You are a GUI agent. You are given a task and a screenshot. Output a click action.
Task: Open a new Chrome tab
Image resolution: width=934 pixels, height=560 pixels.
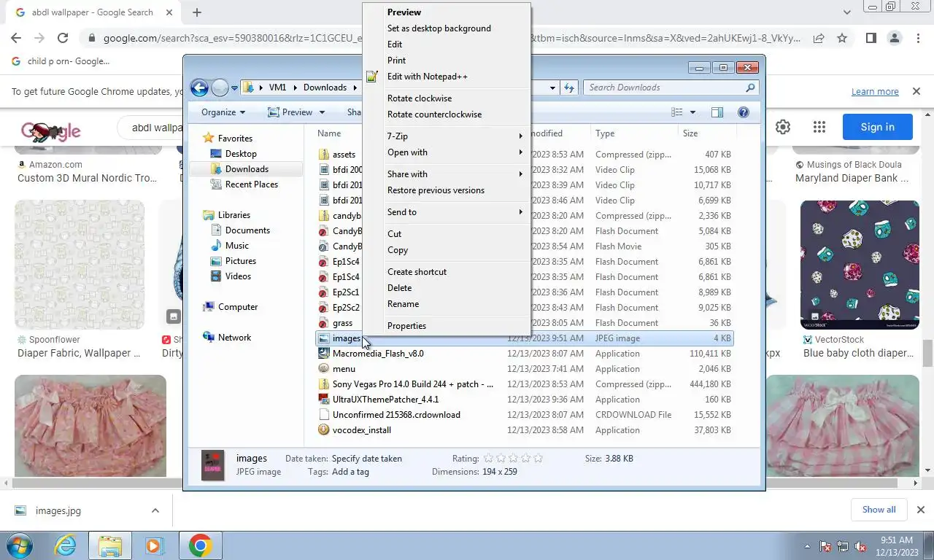click(197, 12)
